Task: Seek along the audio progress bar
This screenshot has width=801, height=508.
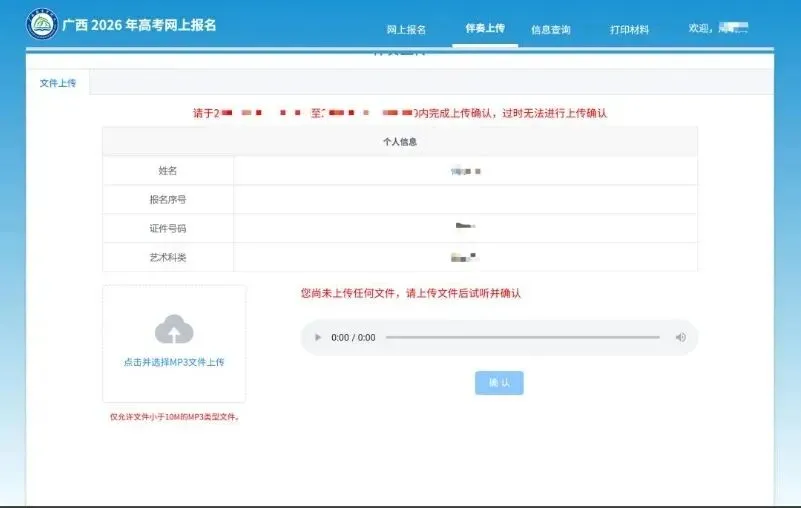Action: (523, 337)
